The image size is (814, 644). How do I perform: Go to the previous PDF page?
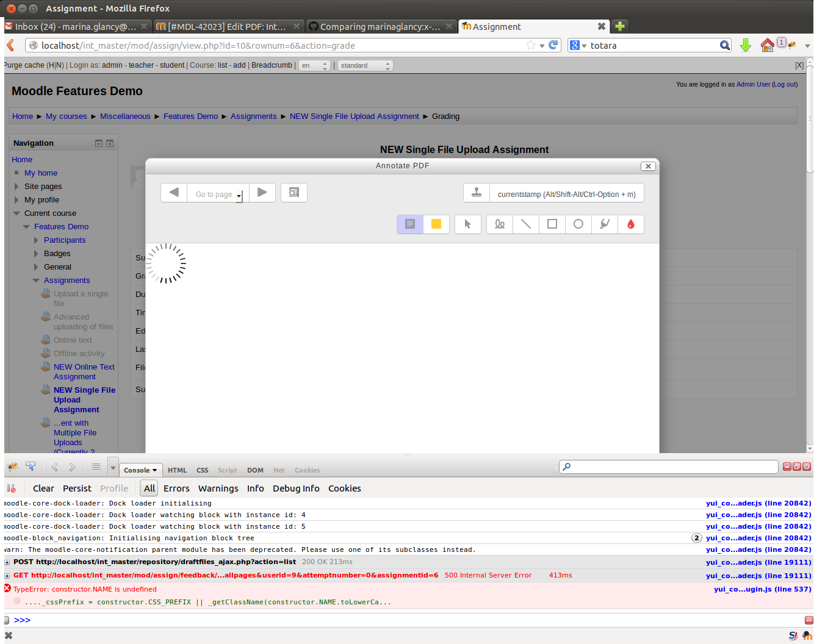tap(174, 193)
